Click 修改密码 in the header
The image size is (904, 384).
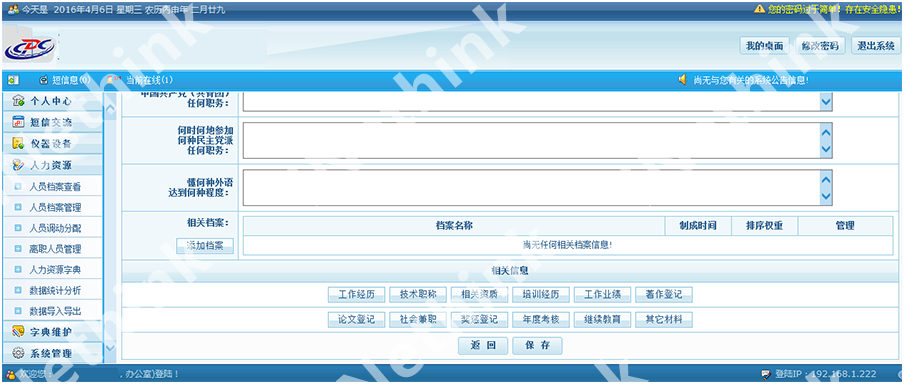[820, 46]
